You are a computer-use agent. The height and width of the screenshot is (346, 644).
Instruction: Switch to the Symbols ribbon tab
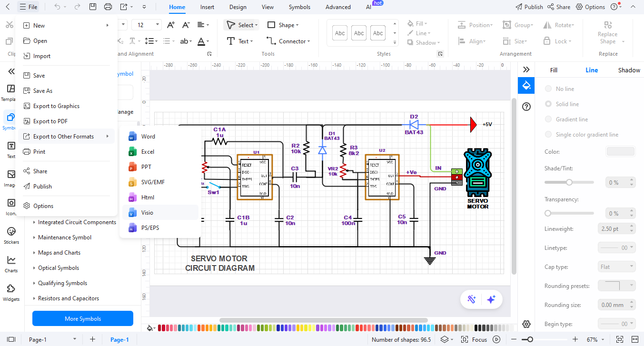point(299,7)
